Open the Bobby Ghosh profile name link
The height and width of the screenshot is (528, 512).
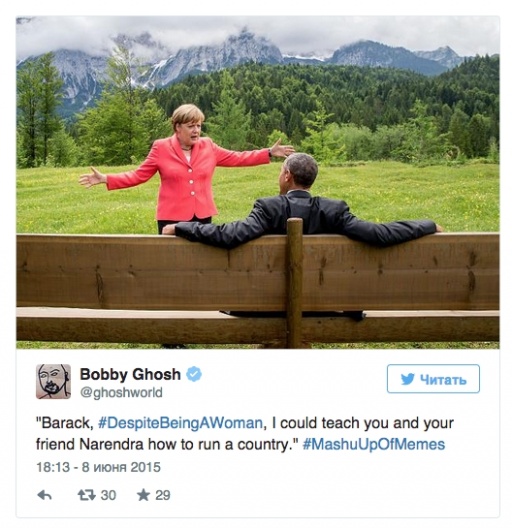point(130,374)
